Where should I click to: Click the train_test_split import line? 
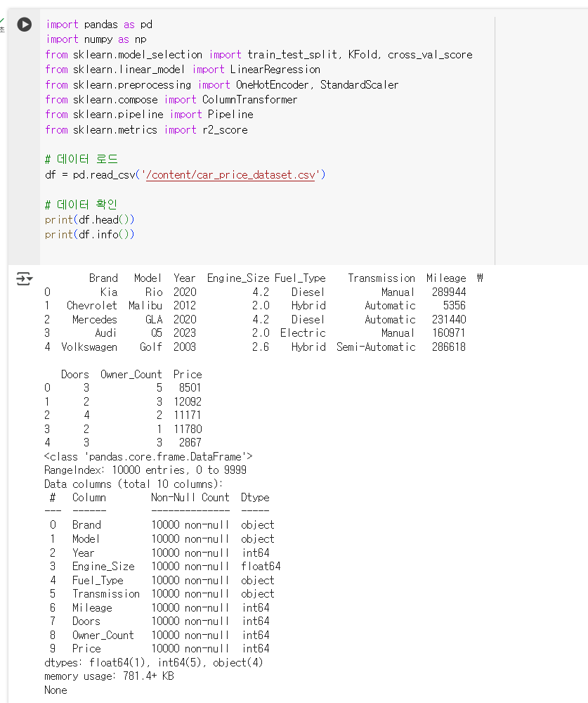point(259,55)
